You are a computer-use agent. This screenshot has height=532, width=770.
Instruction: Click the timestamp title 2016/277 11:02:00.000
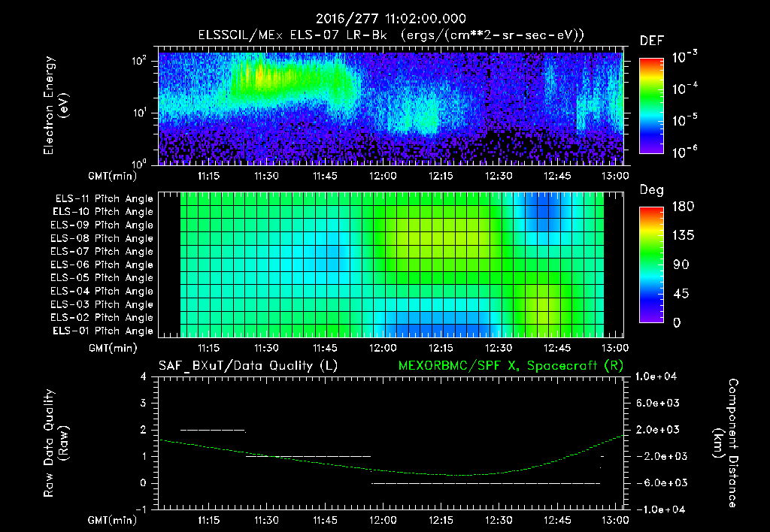(x=390, y=19)
